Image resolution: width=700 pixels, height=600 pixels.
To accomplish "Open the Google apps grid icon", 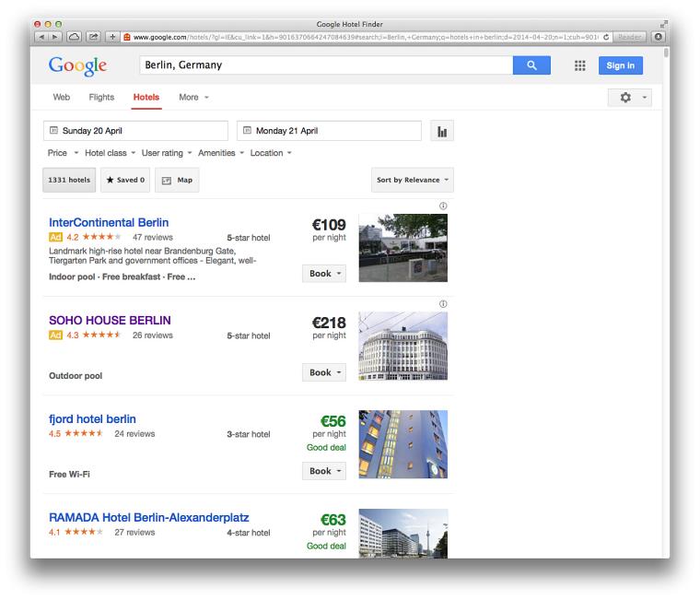I will [x=579, y=65].
